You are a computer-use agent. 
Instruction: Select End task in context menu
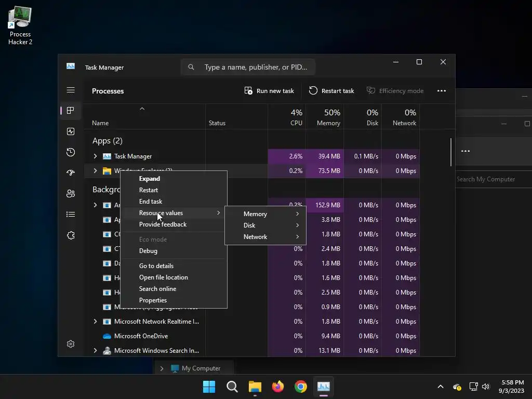[174, 202]
